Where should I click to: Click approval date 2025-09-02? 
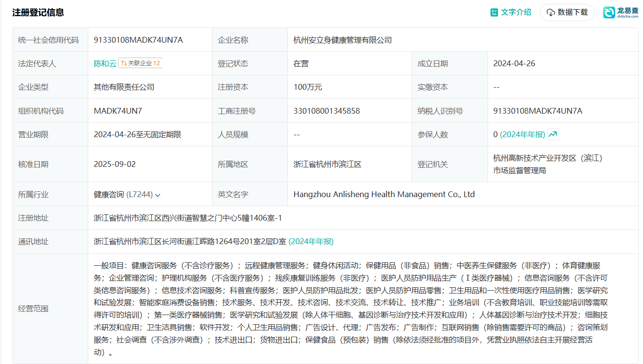click(x=115, y=164)
